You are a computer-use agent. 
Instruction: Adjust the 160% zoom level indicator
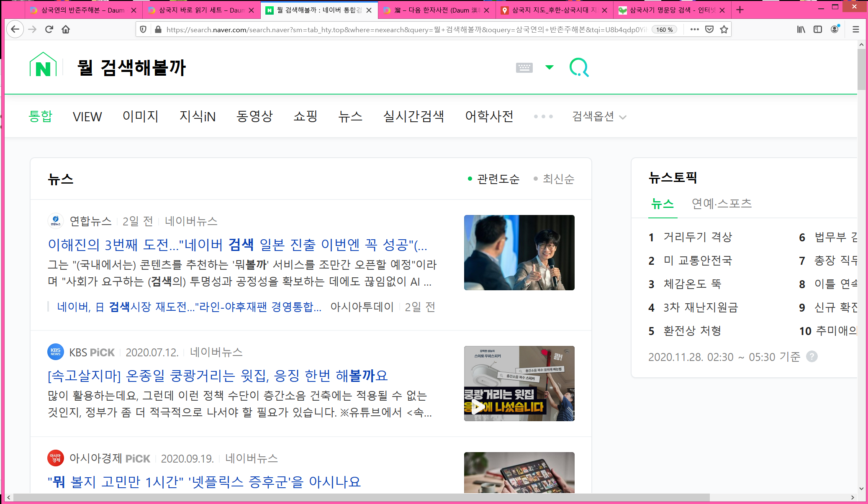point(664,30)
